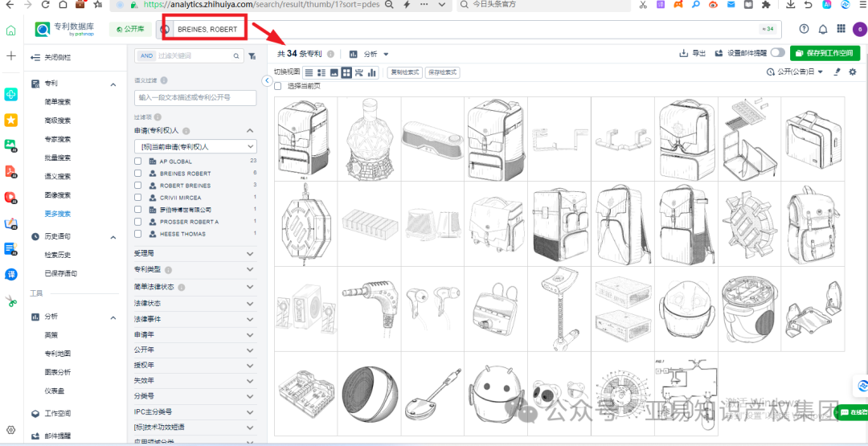Image resolution: width=868 pixels, height=446 pixels.
Task: Open the current applicant dropdown
Action: pos(195,146)
